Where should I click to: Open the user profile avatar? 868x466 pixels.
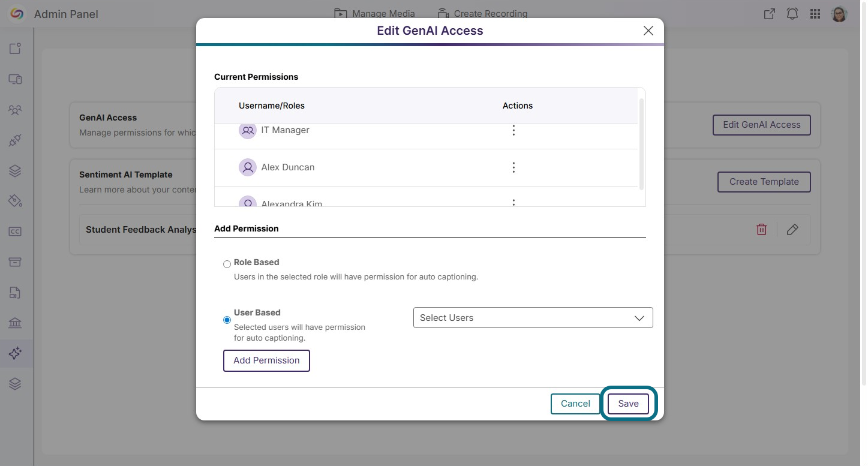[839, 14]
